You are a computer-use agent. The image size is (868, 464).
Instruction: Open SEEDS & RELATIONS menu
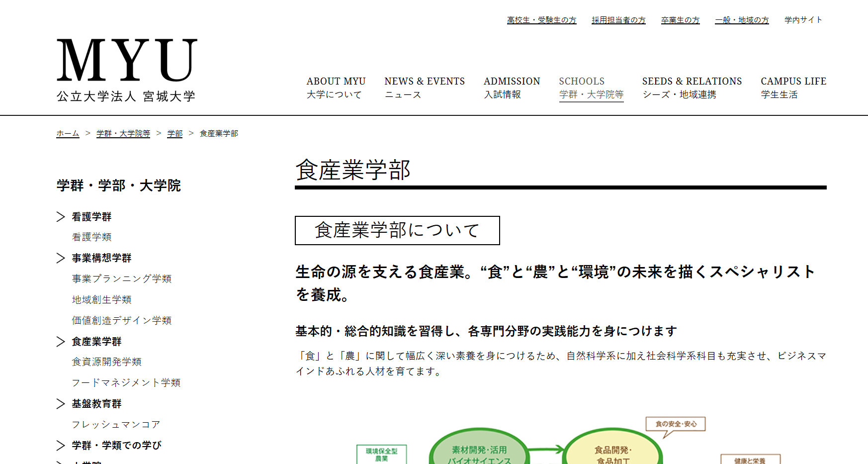coord(692,88)
